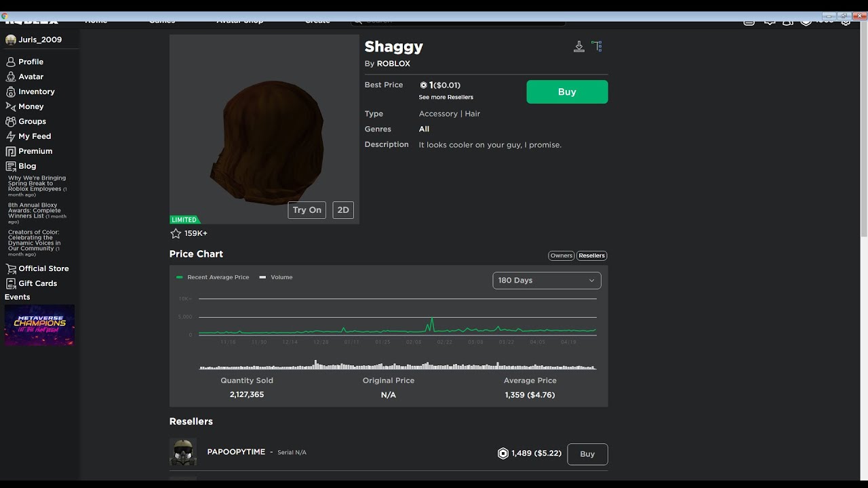Click the 159K+ favorites count
Viewport: 868px width, 488px height.
tap(196, 233)
